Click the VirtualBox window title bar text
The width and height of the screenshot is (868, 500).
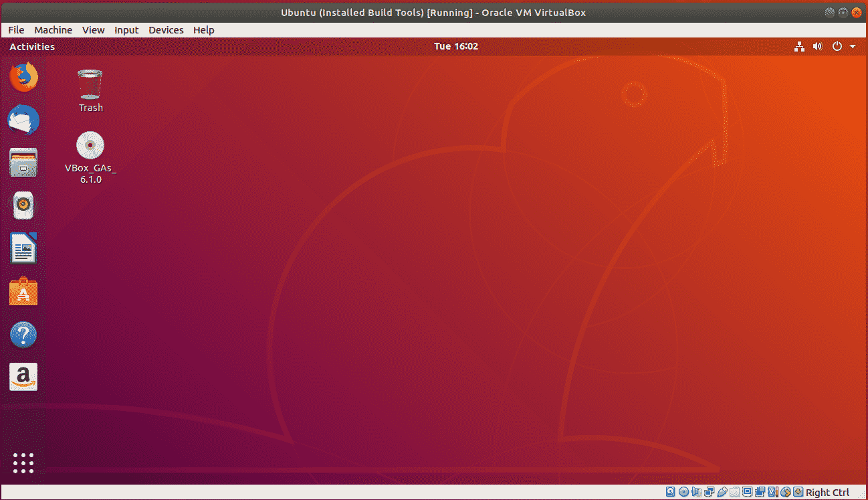(x=433, y=12)
